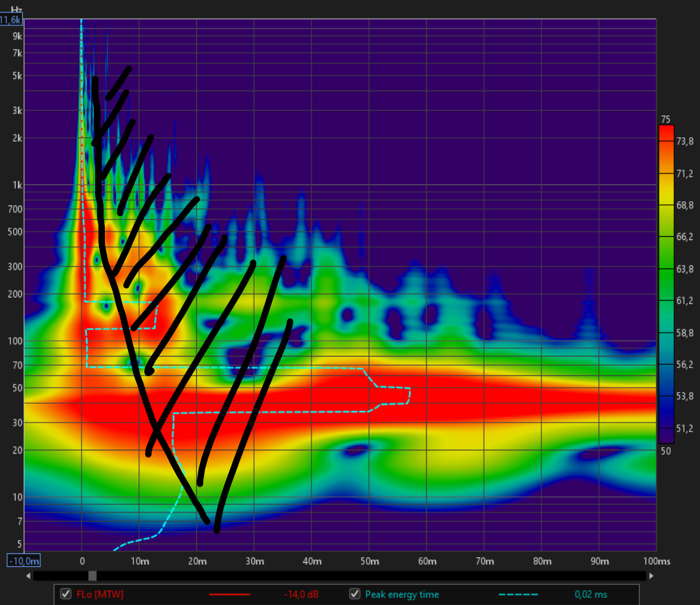This screenshot has width=700, height=605.
Task: Click the 50 minimum on color scale
Action: point(665,451)
